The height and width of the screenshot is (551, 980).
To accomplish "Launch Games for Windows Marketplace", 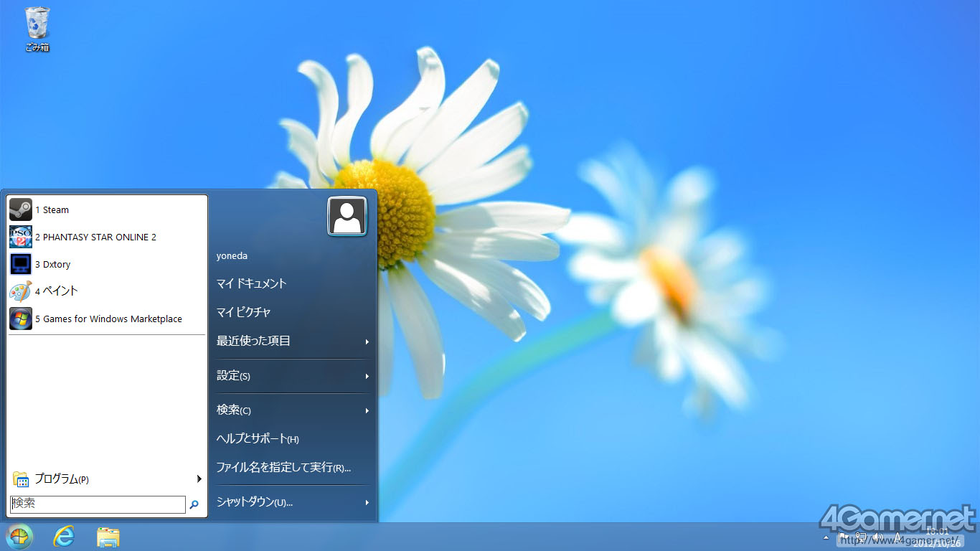I will [107, 319].
